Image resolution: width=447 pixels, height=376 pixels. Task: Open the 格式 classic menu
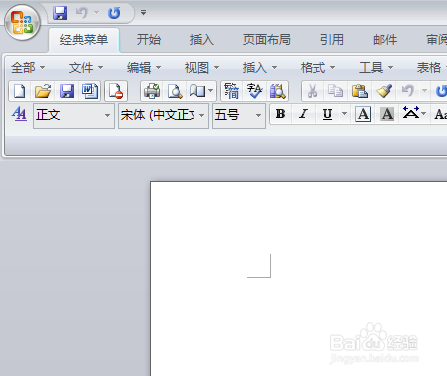(x=318, y=68)
